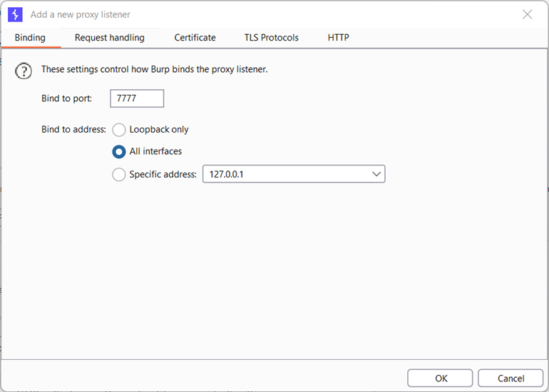Switch to the HTTP tab
This screenshot has width=549, height=392.
coord(338,38)
